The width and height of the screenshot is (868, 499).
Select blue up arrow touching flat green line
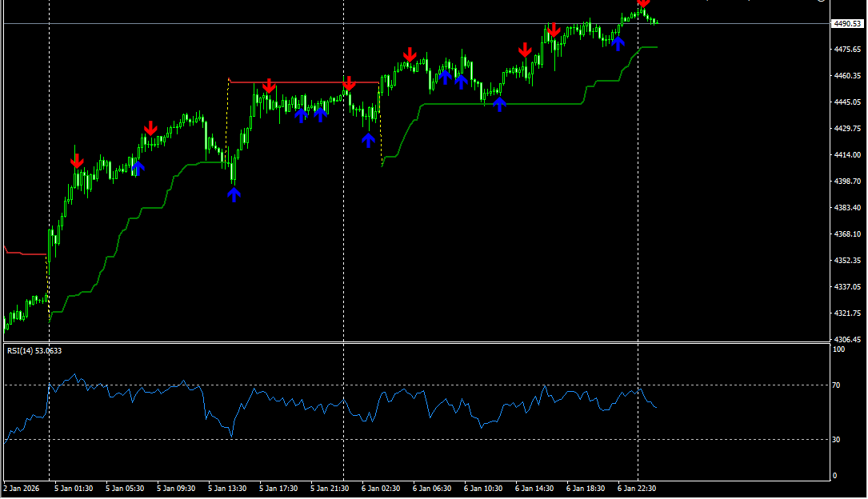pos(499,103)
